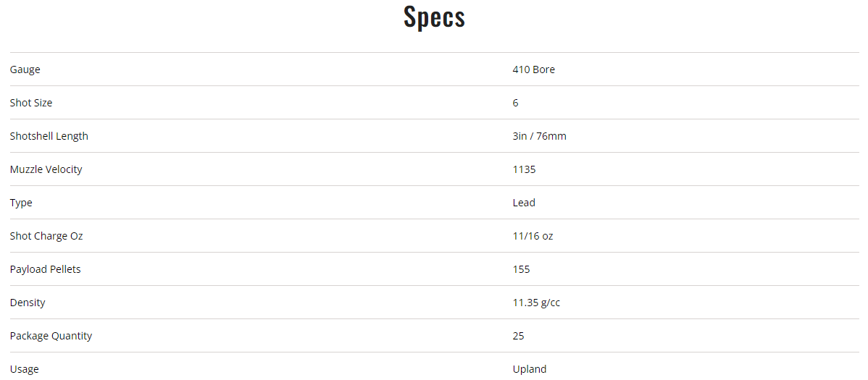Select the 25 package quantity value

[x=518, y=336]
